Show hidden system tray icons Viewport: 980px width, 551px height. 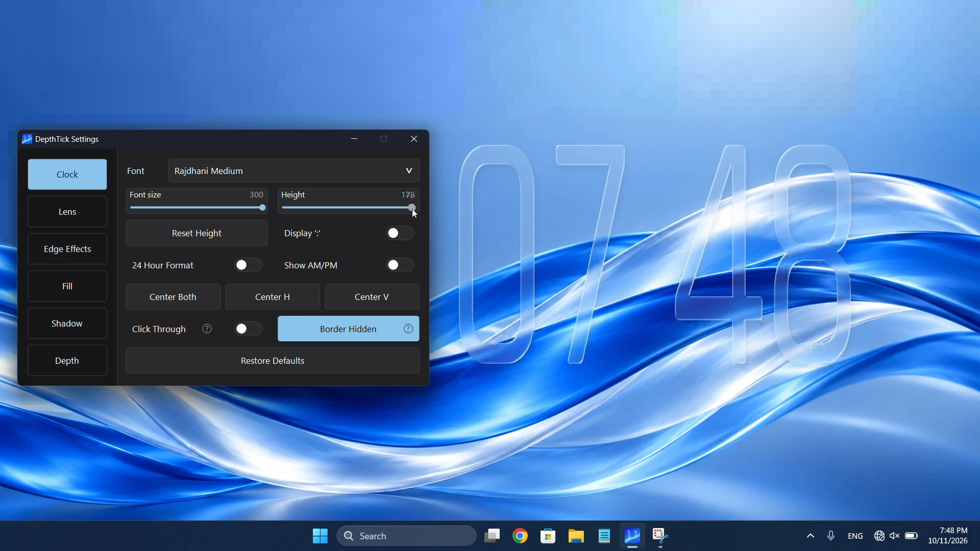811,536
